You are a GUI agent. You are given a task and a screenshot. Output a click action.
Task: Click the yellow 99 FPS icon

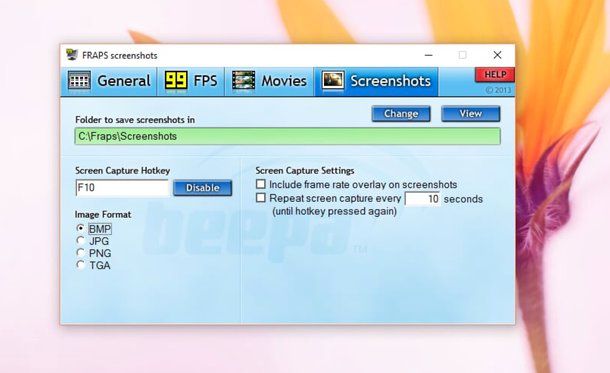(x=176, y=81)
